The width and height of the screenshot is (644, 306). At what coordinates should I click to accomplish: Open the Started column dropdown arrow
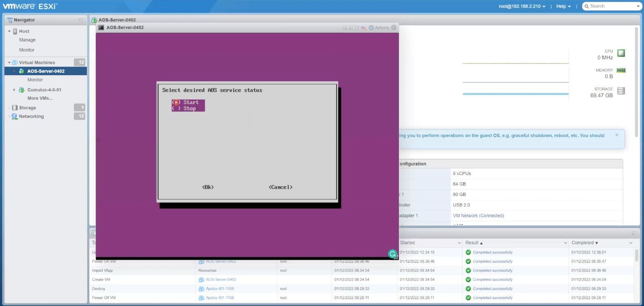point(459,243)
